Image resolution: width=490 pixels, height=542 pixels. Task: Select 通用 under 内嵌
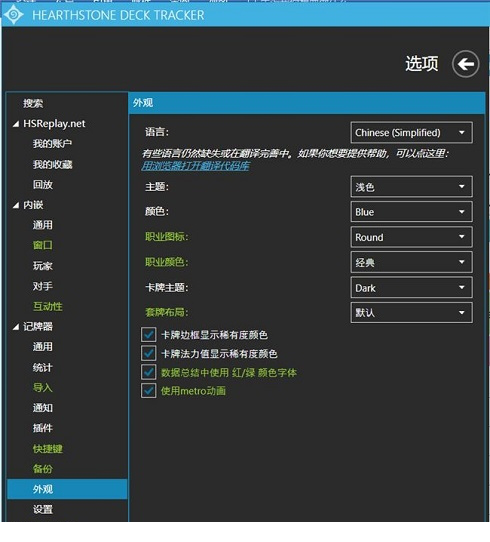point(43,225)
